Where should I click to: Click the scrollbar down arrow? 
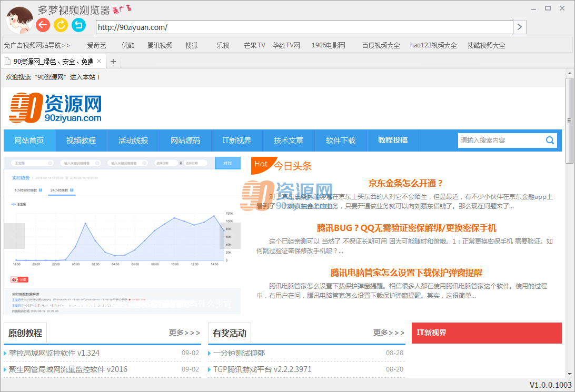point(570,374)
